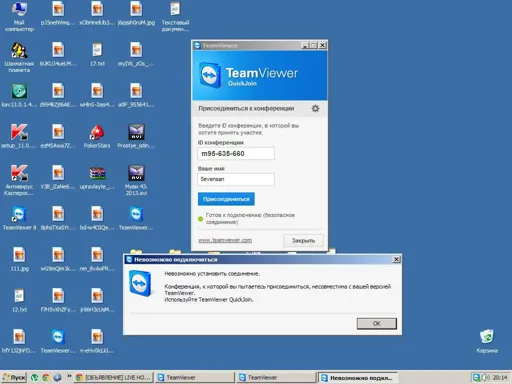Image resolution: width=512 pixels, height=384 pixels.
Task: Expand the quick launch chevron
Action: click(x=69, y=376)
